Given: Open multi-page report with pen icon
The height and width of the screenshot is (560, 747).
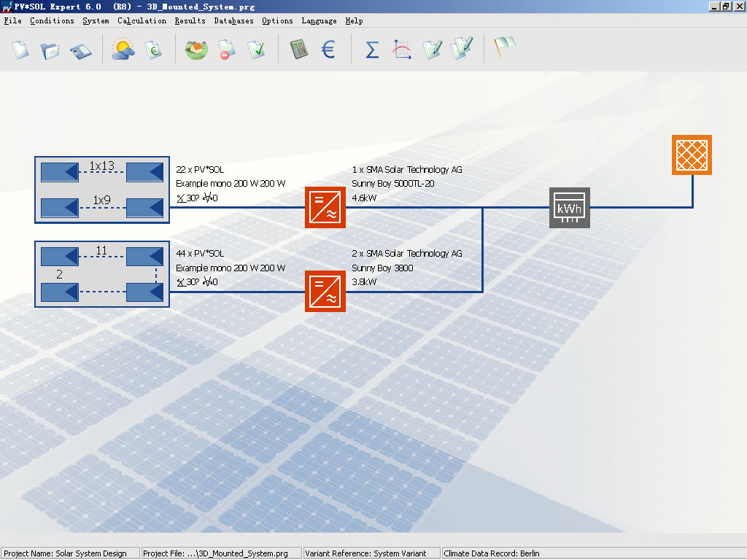Looking at the screenshot, I should (x=462, y=49).
